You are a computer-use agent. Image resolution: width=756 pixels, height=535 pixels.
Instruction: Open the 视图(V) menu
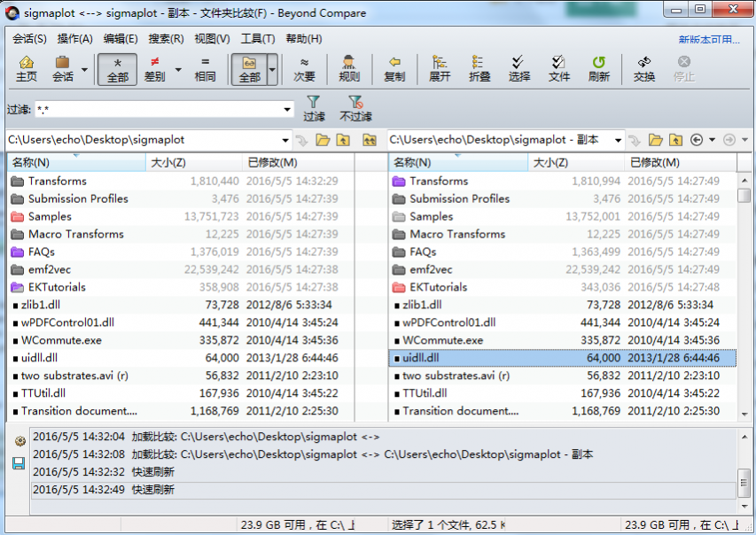click(x=212, y=39)
